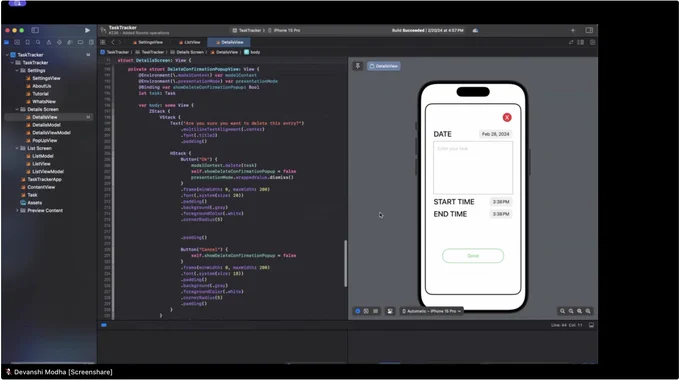Open the Issue navigator warning icon

49,43
